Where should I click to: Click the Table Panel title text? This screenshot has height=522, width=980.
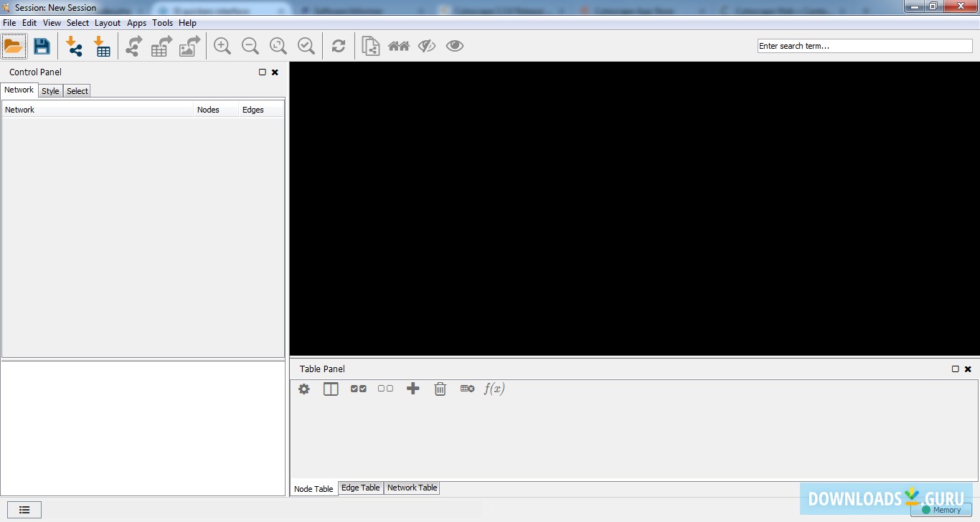(x=322, y=369)
